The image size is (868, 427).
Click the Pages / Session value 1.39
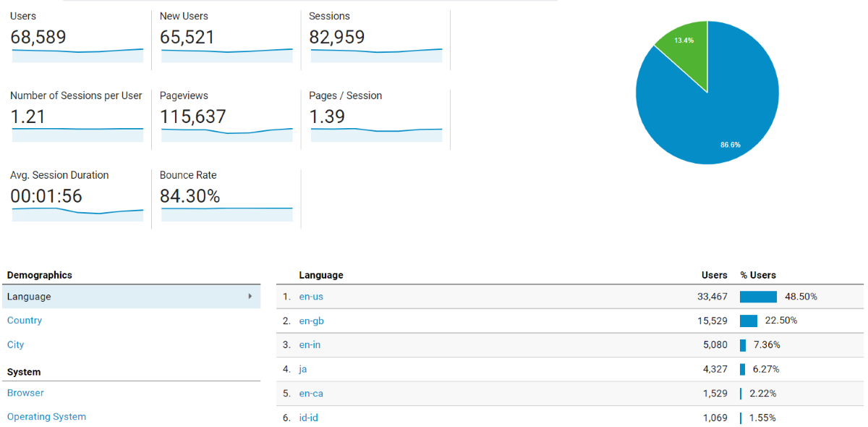click(x=327, y=117)
